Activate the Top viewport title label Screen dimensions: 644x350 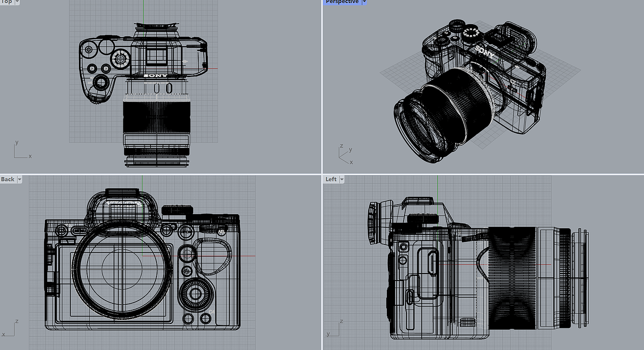pyautogui.click(x=7, y=2)
